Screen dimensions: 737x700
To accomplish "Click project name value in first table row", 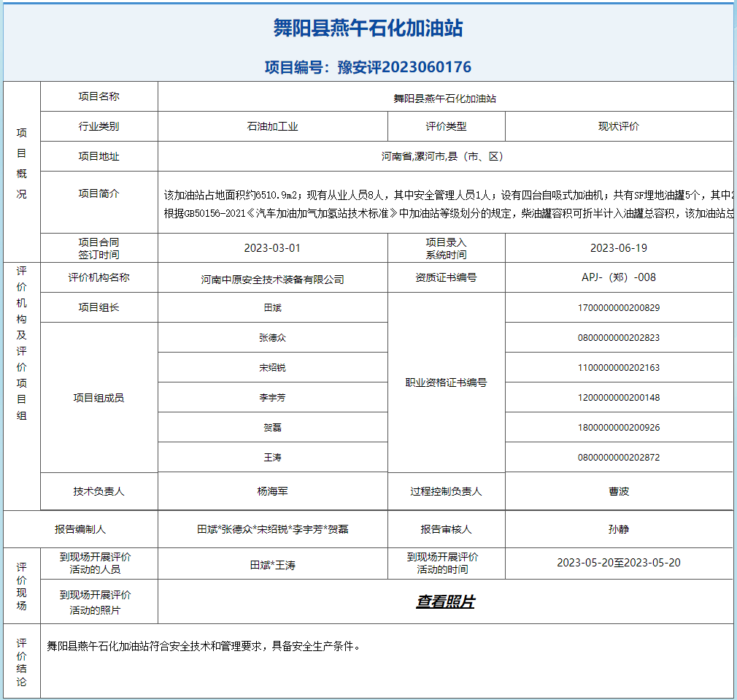I will tap(444, 99).
